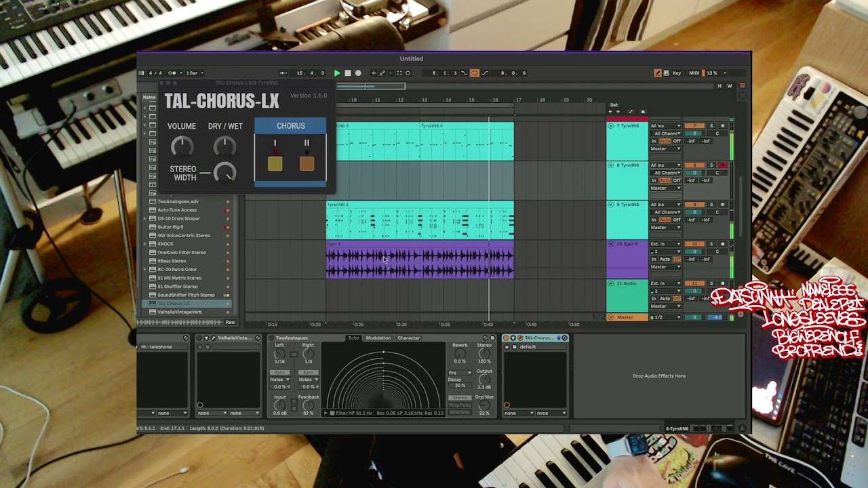This screenshot has width=868, height=488.
Task: Switch to the Echo tab
Action: (353, 338)
